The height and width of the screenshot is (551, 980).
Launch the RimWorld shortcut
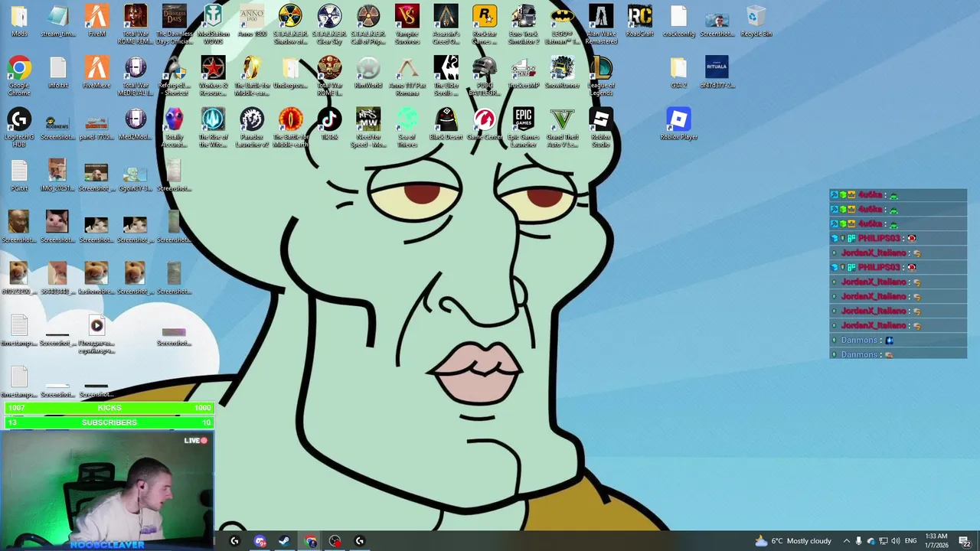coord(368,73)
